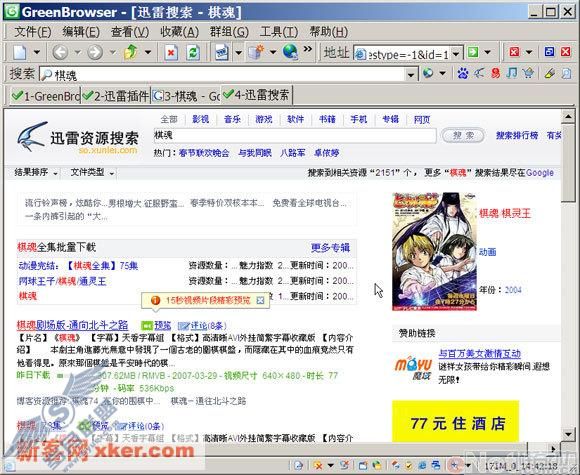Open the 更多专辑 link
Screen dimensions: 580x475
330,247
